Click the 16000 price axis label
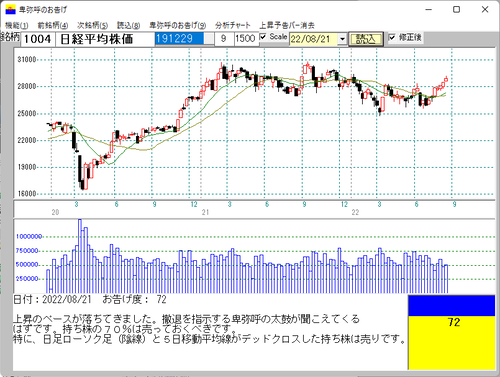Screen dimensions: 500x377 pos(27,194)
